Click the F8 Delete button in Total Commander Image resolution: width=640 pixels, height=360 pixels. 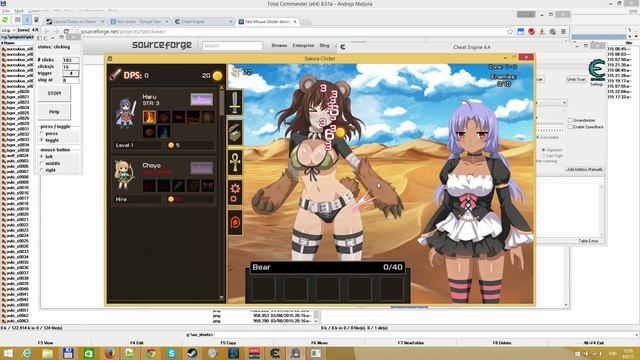click(502, 343)
